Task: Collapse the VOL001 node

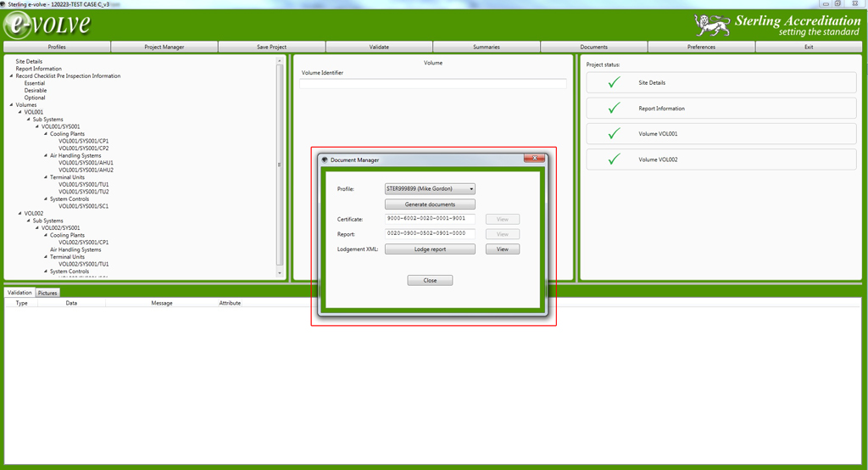Action: 20,112
